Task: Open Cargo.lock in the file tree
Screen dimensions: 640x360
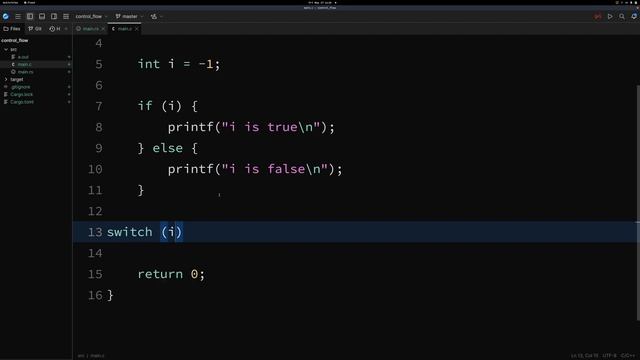Action: [x=22, y=94]
